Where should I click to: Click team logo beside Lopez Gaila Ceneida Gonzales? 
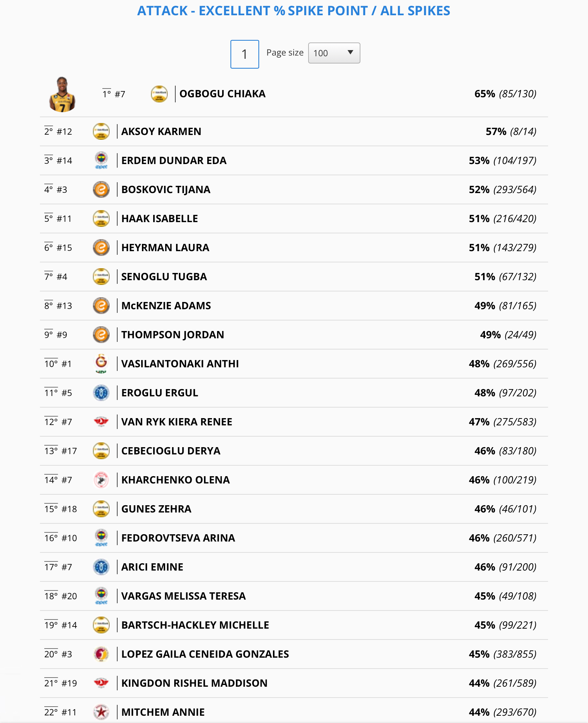[x=101, y=654]
